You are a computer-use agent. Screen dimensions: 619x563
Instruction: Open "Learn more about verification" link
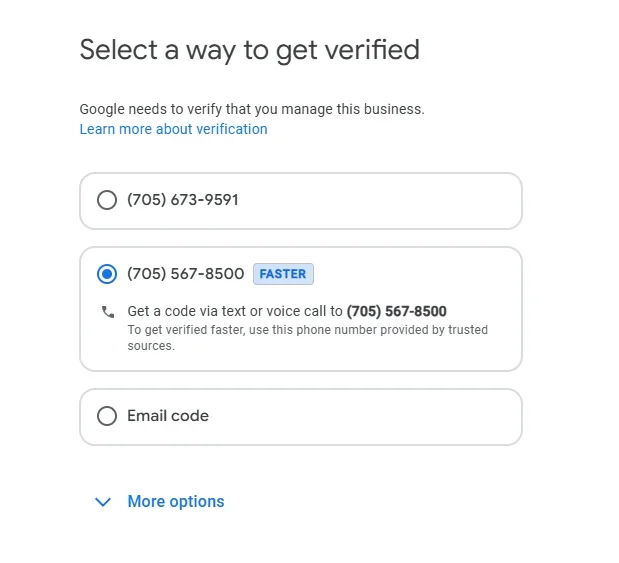(x=173, y=129)
